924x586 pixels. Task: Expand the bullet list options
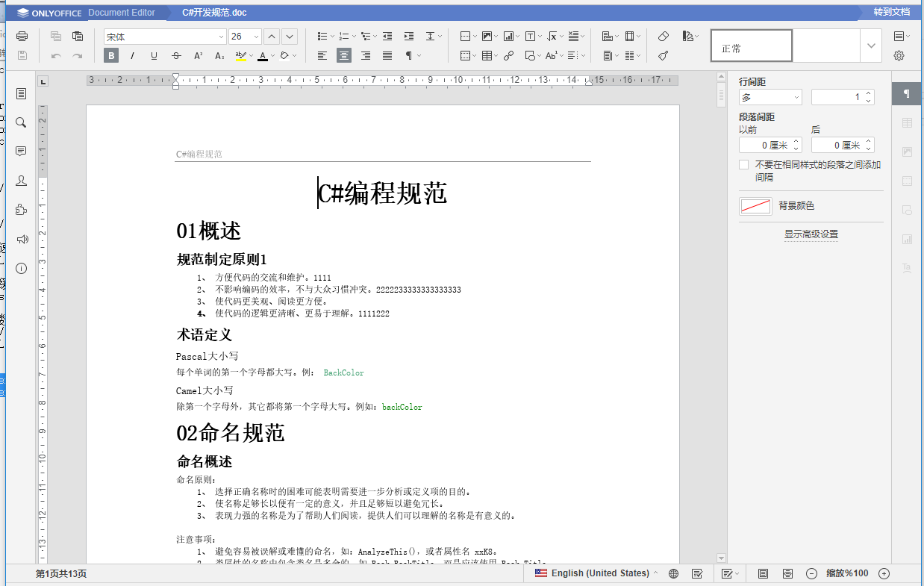pos(331,37)
